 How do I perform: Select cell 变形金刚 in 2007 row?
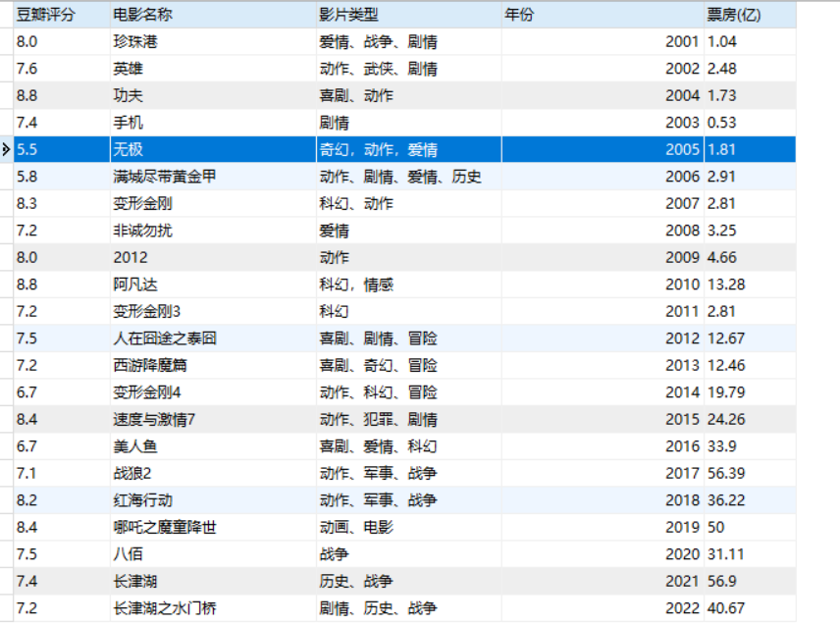point(213,203)
